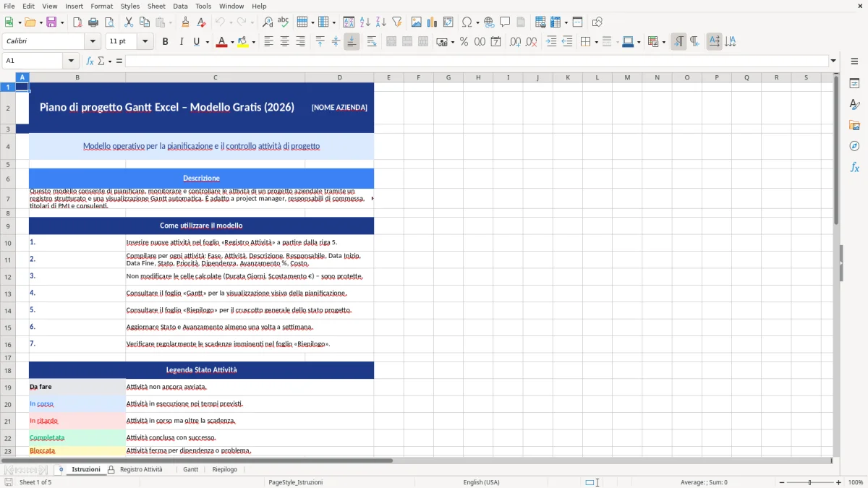Click Insert Hyperlink globe icon
This screenshot has width=868, height=488.
[x=489, y=22]
